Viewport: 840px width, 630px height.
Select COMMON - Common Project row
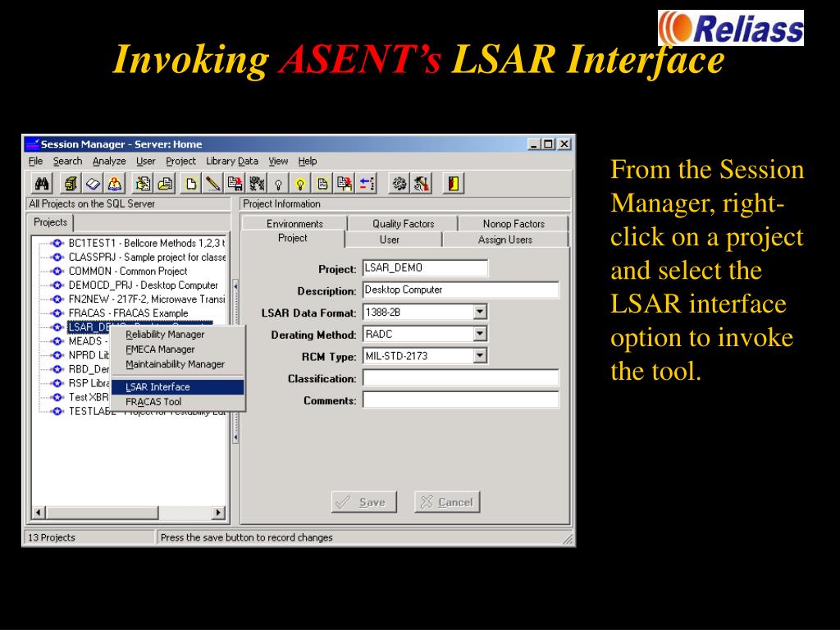(128, 271)
